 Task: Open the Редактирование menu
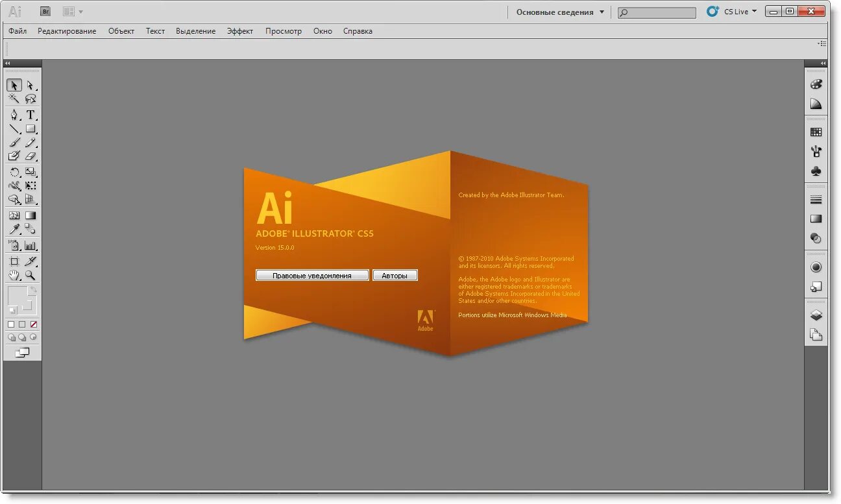click(67, 31)
